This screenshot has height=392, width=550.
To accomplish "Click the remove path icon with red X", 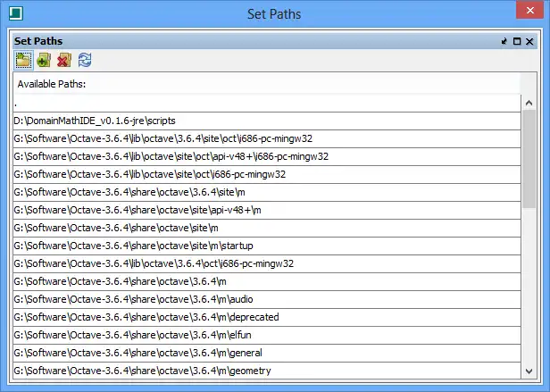I will point(64,60).
